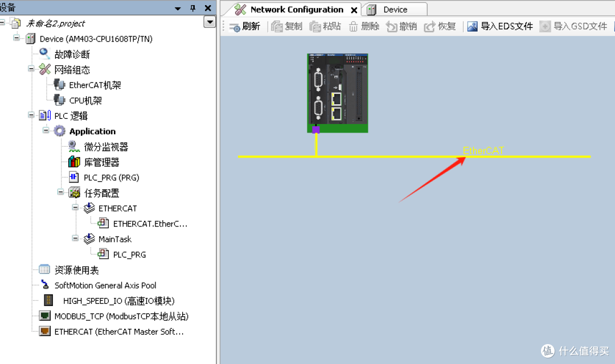This screenshot has width=615, height=364.
Task: Click the 删除 delete toolbar button
Action: (x=364, y=26)
